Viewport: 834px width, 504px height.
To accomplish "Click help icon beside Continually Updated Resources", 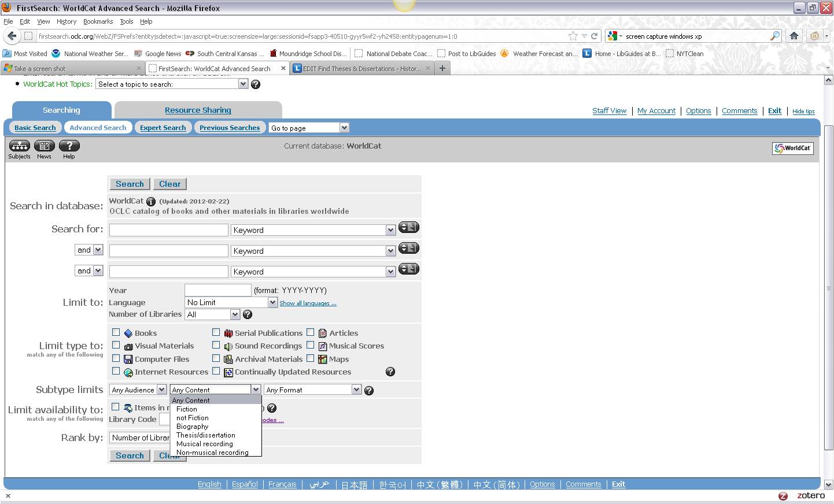I will [390, 372].
